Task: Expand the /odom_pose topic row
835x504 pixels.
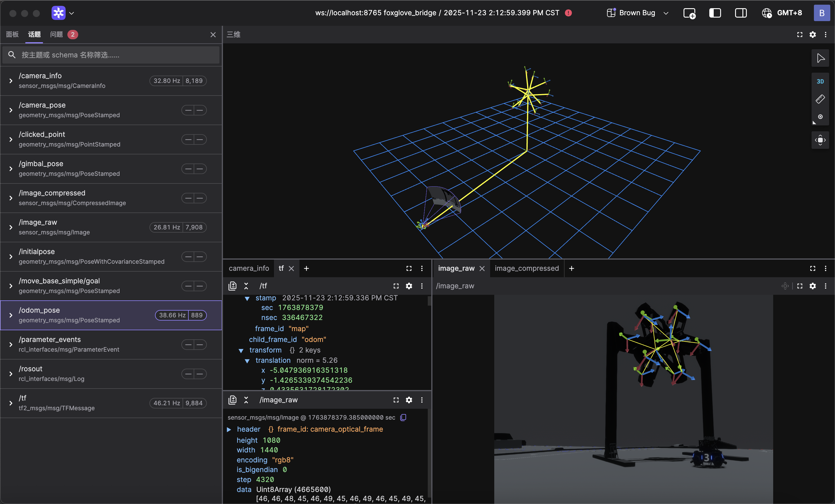Action: [x=11, y=315]
